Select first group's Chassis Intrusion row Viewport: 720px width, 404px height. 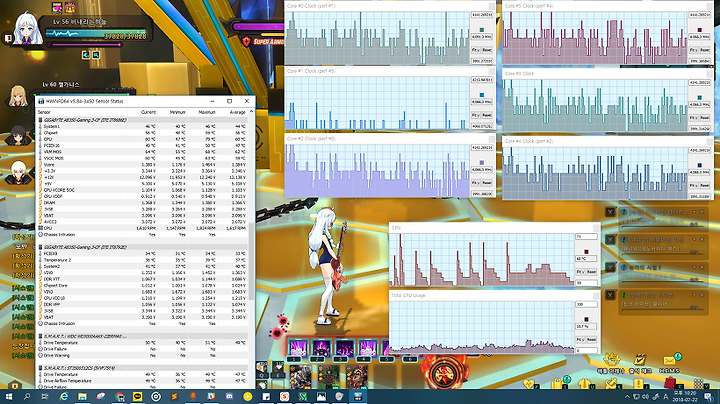143,234
